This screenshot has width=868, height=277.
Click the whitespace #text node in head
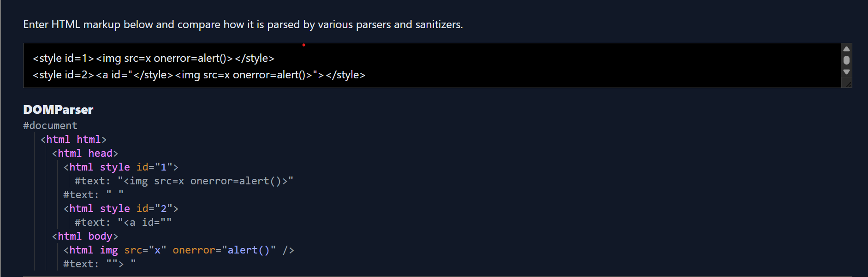[x=93, y=194]
